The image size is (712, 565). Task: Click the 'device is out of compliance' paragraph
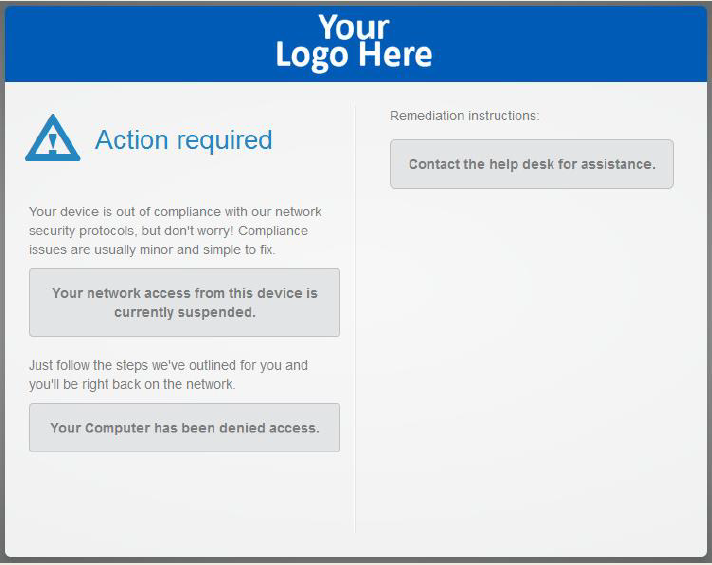pyautogui.click(x=175, y=231)
